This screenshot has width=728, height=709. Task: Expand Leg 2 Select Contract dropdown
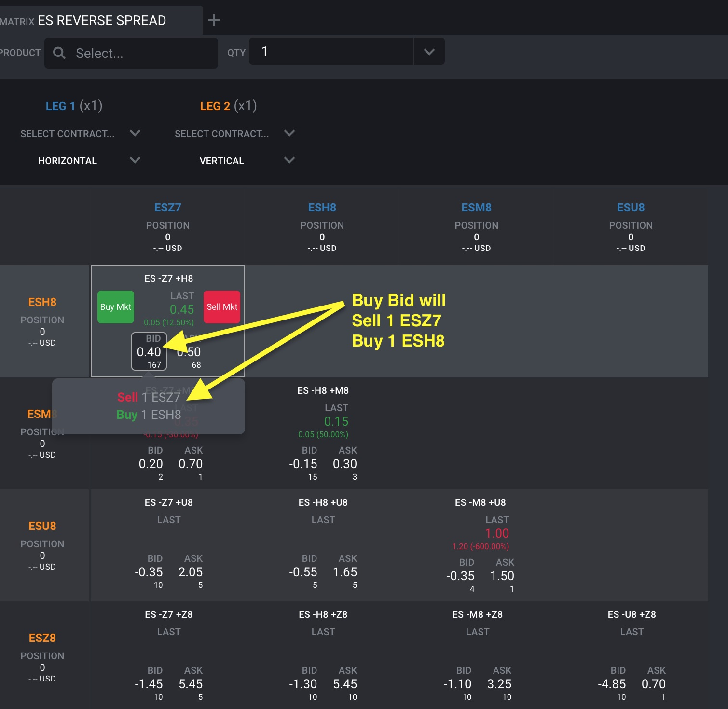[289, 133]
